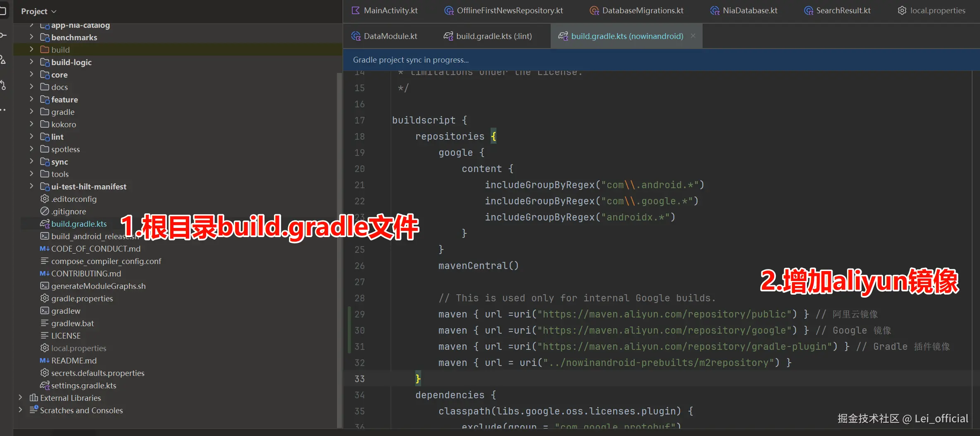Viewport: 980px width, 436px height.
Task: Click the text file icon of gradlew.bat
Action: (45, 323)
